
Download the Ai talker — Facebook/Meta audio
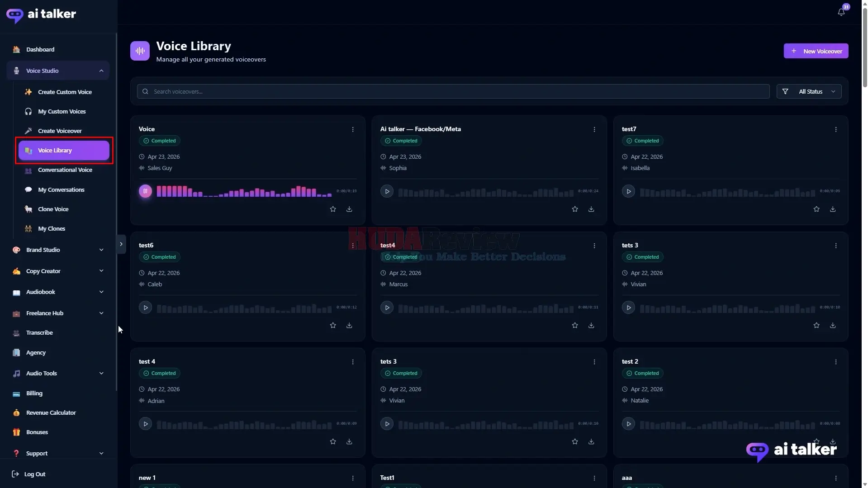[x=591, y=209]
